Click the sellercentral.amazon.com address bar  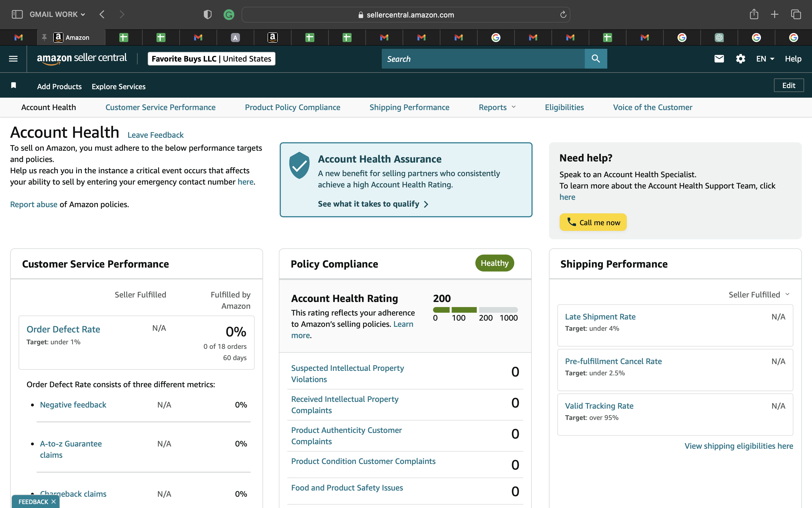coord(406,14)
